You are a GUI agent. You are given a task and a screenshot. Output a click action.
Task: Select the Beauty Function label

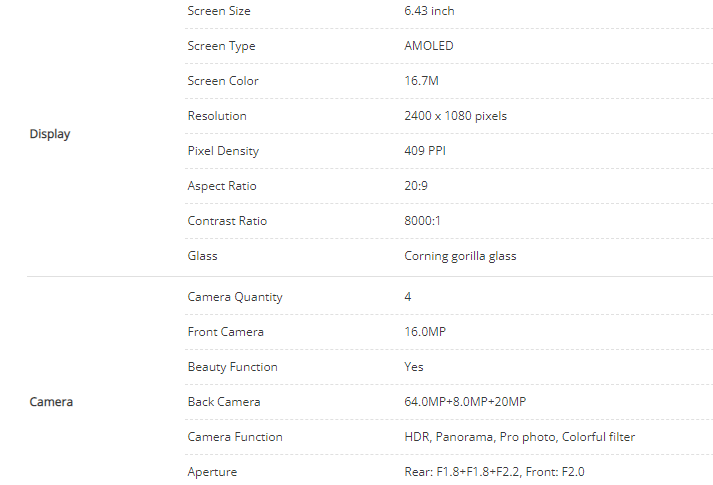233,367
